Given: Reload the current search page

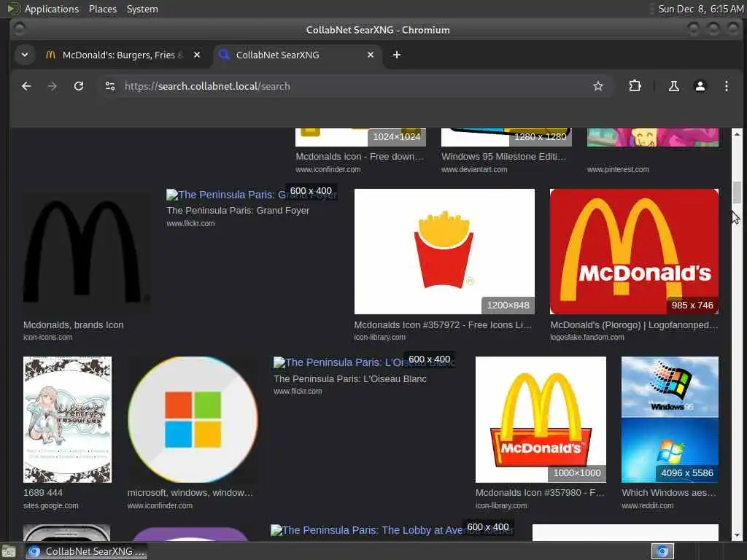Looking at the screenshot, I should tap(79, 86).
